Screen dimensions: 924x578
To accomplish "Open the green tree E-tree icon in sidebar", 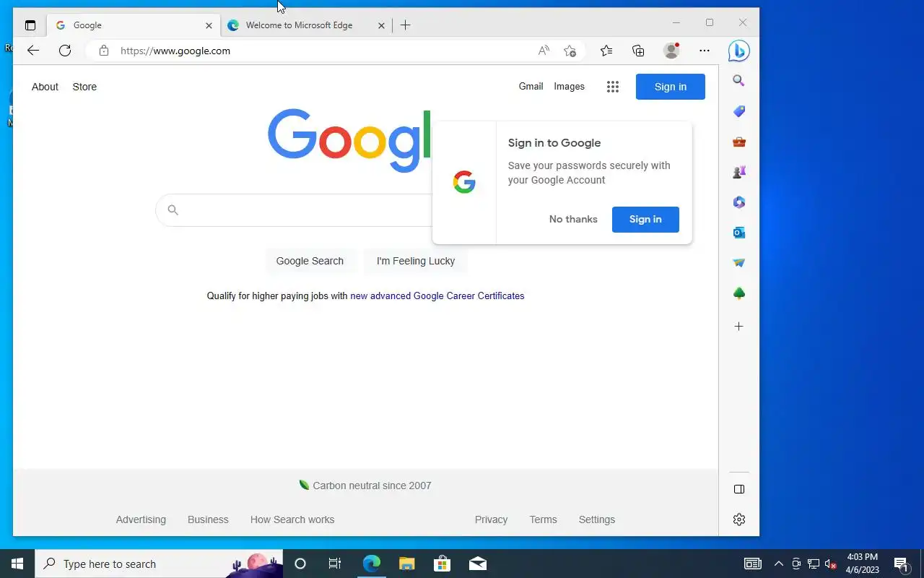I will [738, 293].
